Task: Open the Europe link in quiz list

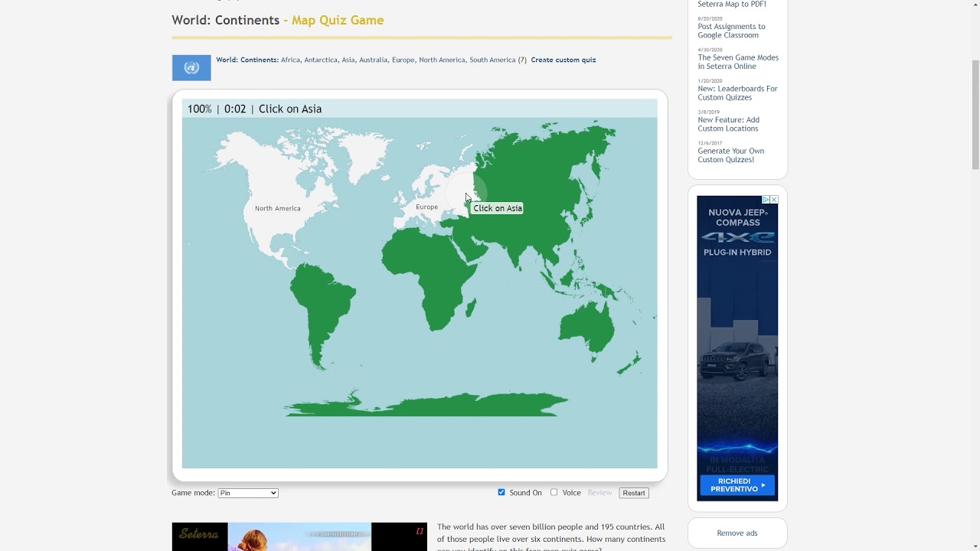Action: pyautogui.click(x=403, y=60)
